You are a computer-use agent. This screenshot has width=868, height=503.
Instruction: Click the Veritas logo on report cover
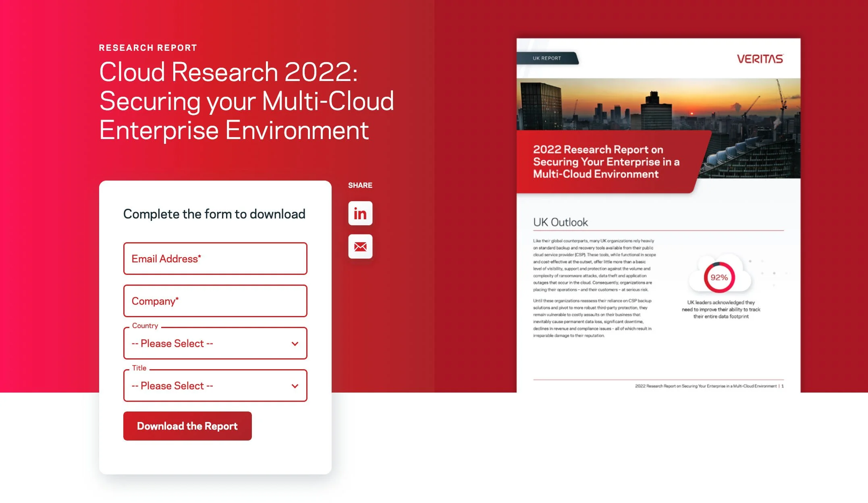click(760, 59)
